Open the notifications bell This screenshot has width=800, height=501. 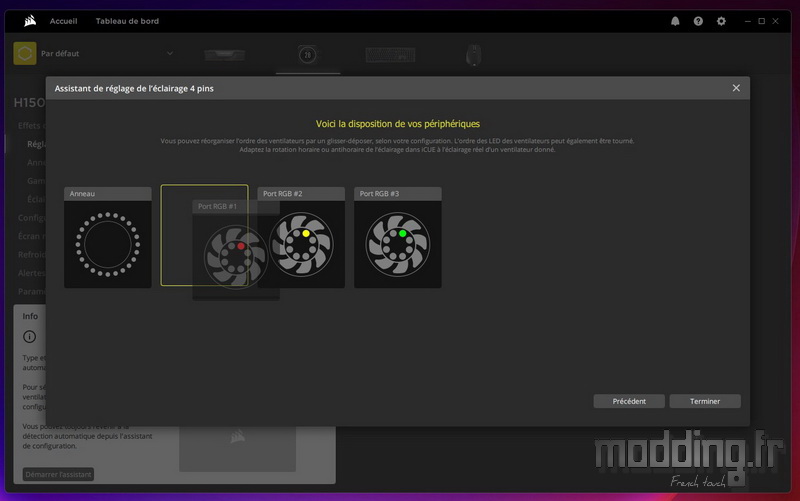(675, 21)
